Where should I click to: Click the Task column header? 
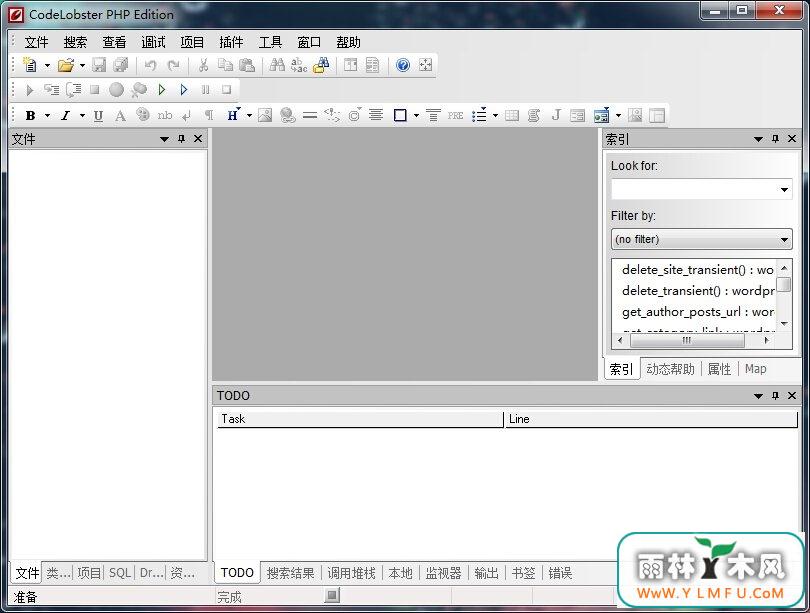[360, 419]
